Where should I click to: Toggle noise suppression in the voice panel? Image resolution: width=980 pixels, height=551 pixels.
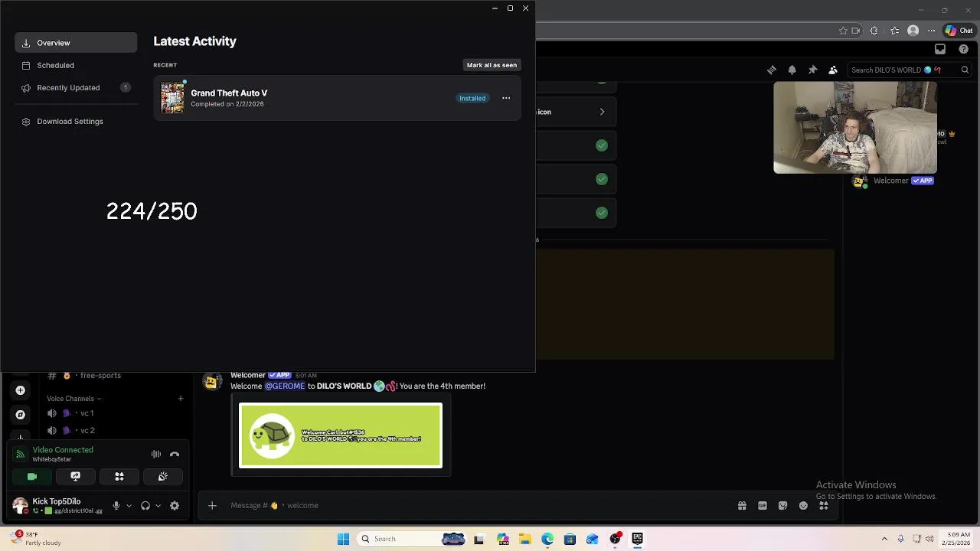[x=155, y=454]
